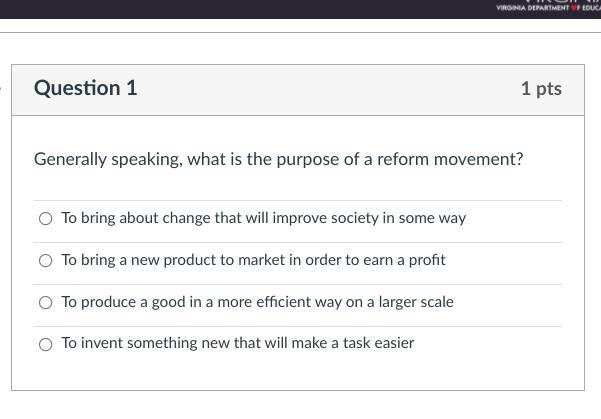Click answer text 'To bring about change that will improve society'
This screenshot has width=601, height=419.
click(x=263, y=218)
